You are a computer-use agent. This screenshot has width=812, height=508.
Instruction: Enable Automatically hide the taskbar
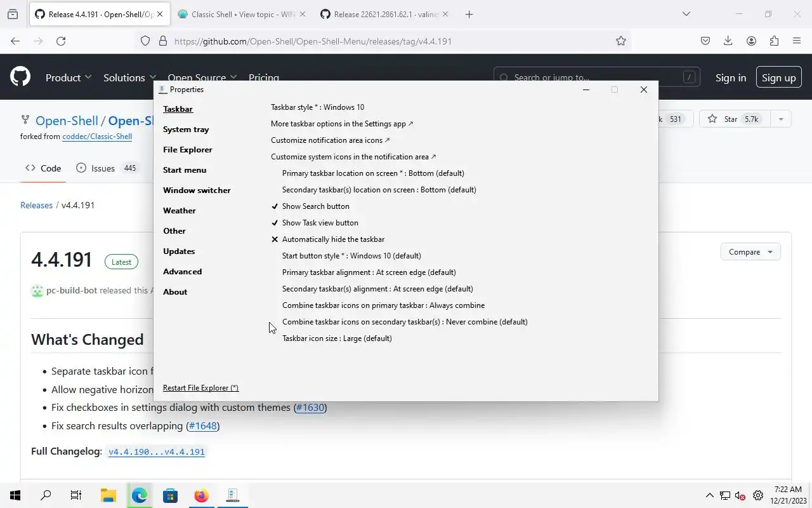tap(328, 239)
